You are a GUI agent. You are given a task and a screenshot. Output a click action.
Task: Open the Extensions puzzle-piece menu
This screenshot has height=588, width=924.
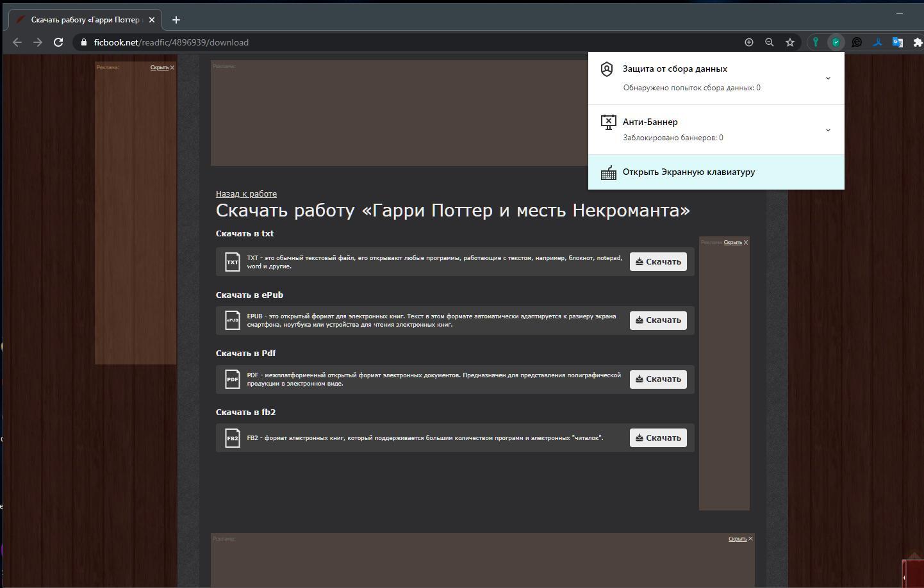(918, 42)
